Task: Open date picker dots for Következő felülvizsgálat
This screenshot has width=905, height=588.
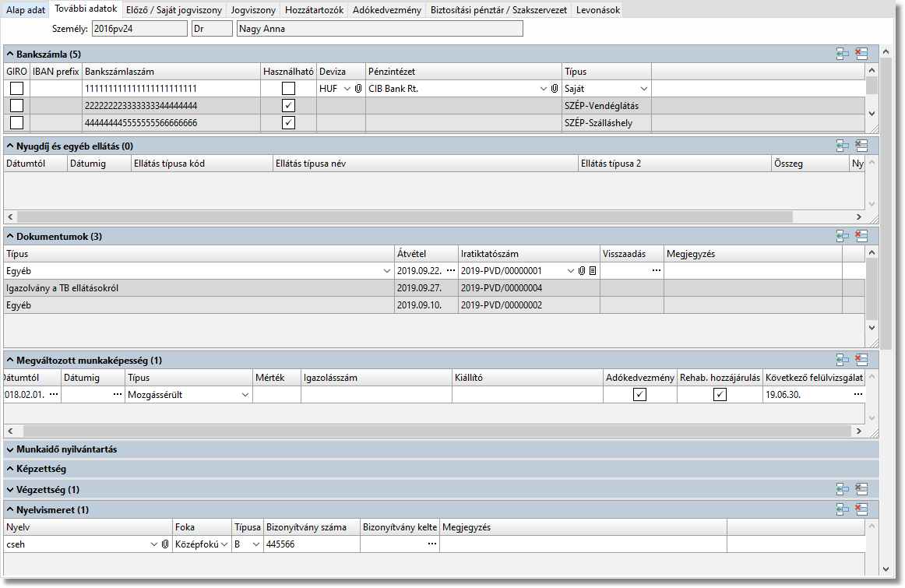Action: tap(858, 394)
